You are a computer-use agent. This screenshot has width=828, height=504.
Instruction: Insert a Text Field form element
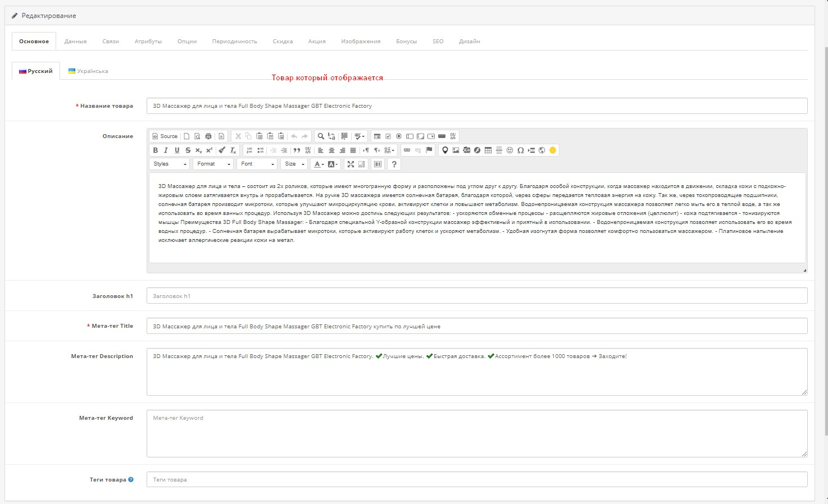(410, 136)
